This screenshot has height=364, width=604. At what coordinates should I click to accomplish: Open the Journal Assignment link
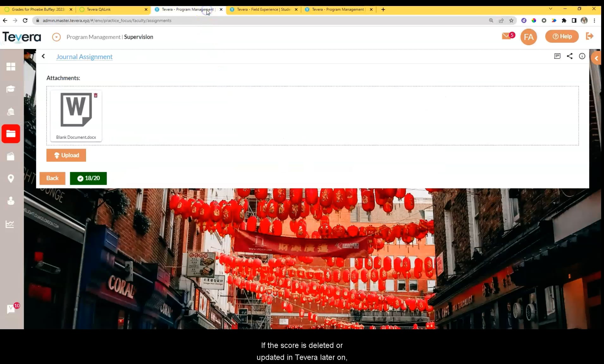pos(84,57)
